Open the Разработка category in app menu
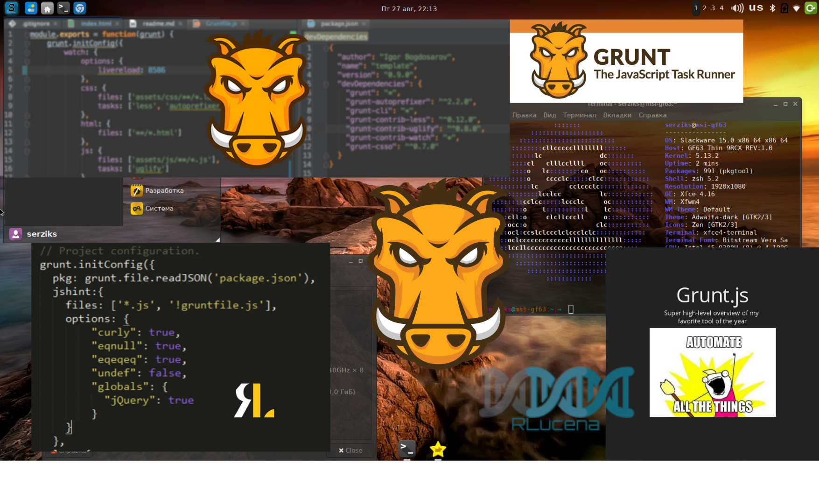The width and height of the screenshot is (819, 504). 164,190
